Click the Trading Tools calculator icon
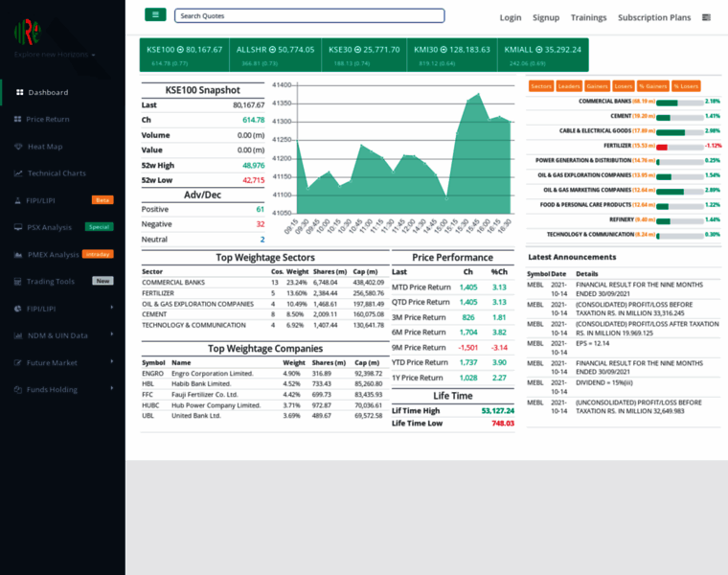Screen dimensions: 728x575 tap(18, 281)
